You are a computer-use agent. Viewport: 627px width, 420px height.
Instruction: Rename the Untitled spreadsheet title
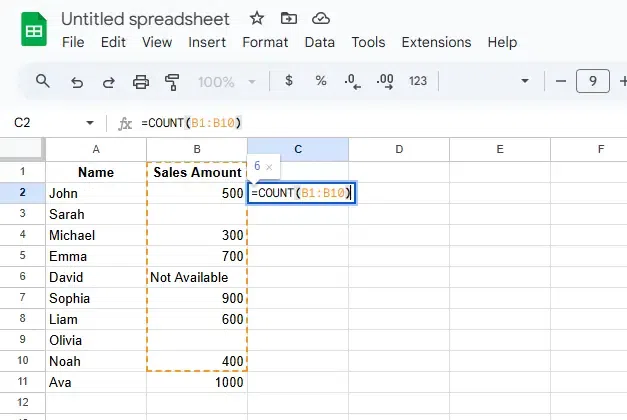point(146,19)
